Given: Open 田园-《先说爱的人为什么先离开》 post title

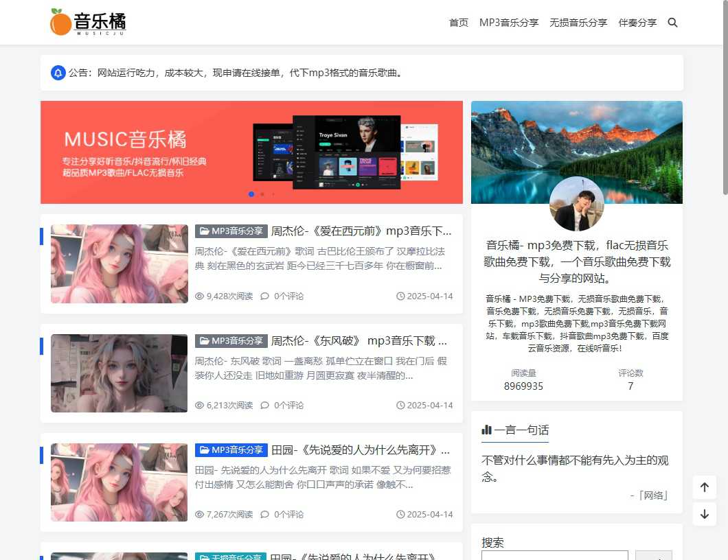Looking at the screenshot, I should (x=361, y=450).
